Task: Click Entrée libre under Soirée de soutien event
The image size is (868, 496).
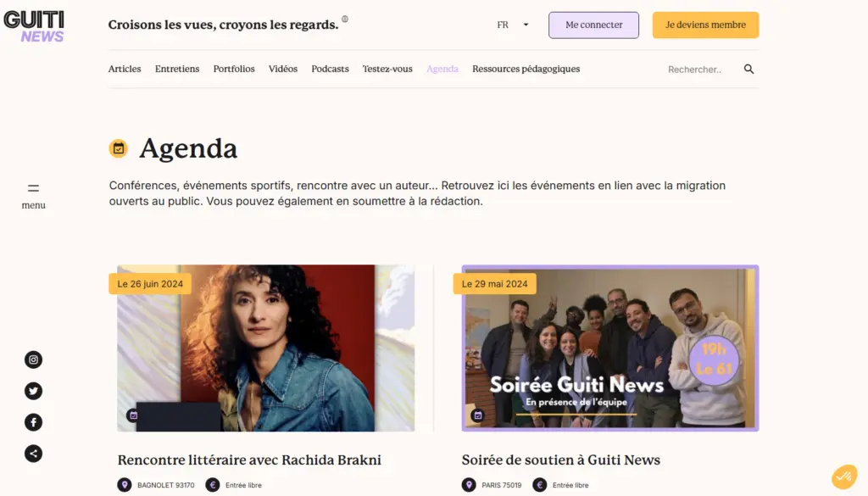Action: pos(570,485)
